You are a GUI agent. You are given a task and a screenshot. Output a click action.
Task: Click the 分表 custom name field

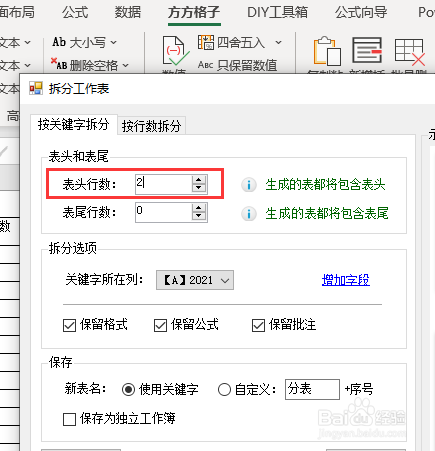pyautogui.click(x=312, y=389)
